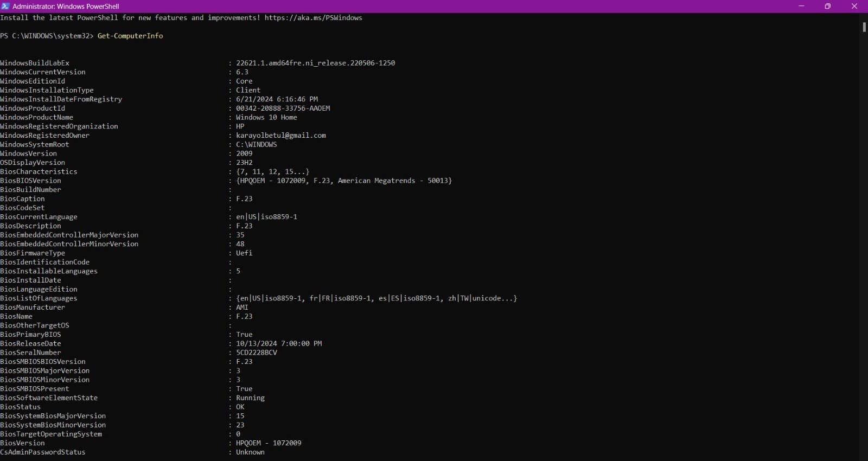
Task: Click the WindowsEditionId value Core
Action: [x=244, y=81]
